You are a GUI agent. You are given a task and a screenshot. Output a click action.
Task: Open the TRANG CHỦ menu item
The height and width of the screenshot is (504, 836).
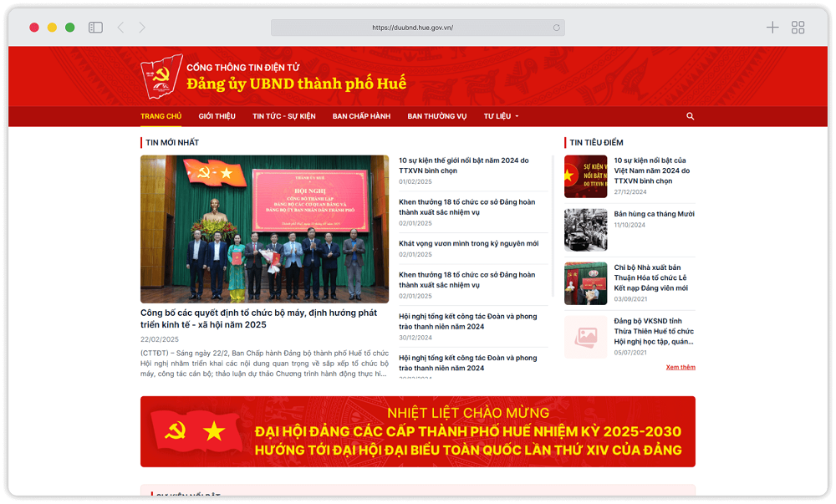[161, 116]
